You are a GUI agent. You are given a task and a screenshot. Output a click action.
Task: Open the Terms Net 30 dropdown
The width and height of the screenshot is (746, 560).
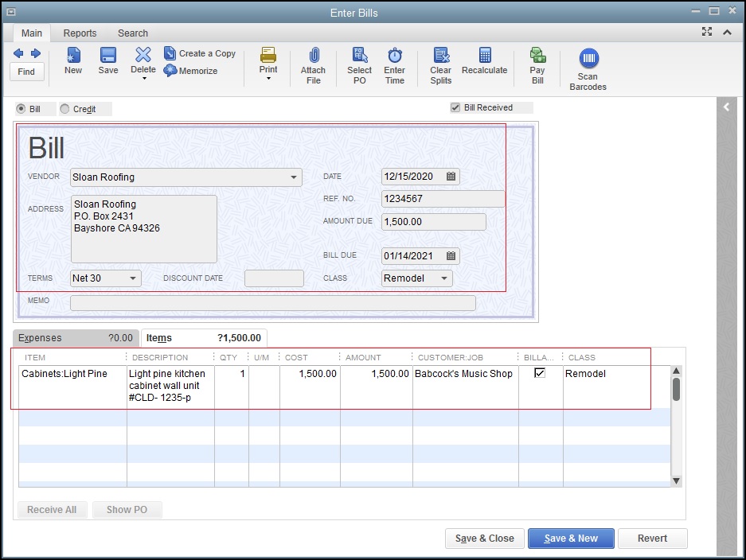pos(132,278)
